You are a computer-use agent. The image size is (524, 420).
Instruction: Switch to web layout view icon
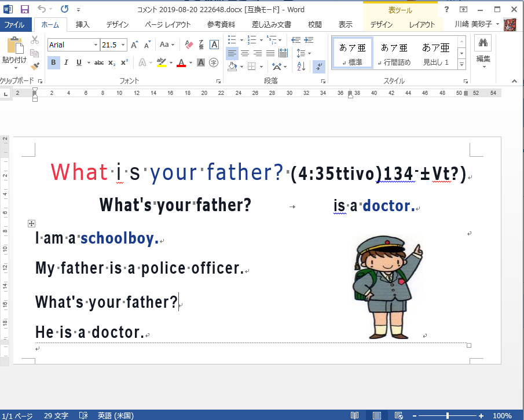click(398, 415)
